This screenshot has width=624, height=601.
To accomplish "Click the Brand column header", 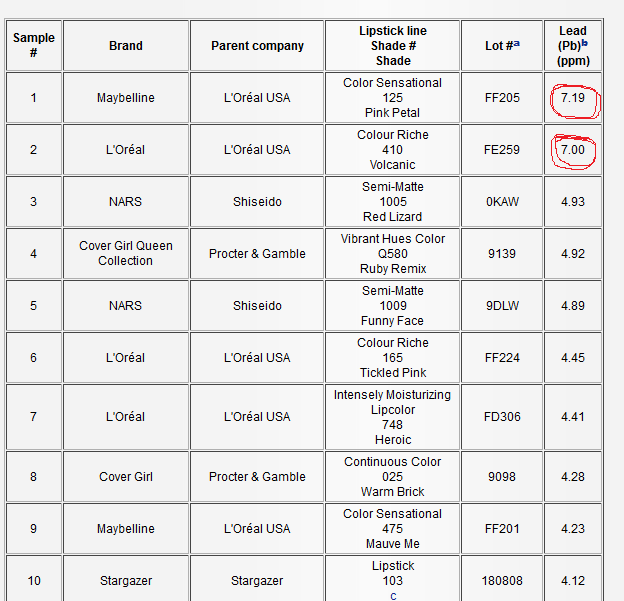I will pos(126,45).
